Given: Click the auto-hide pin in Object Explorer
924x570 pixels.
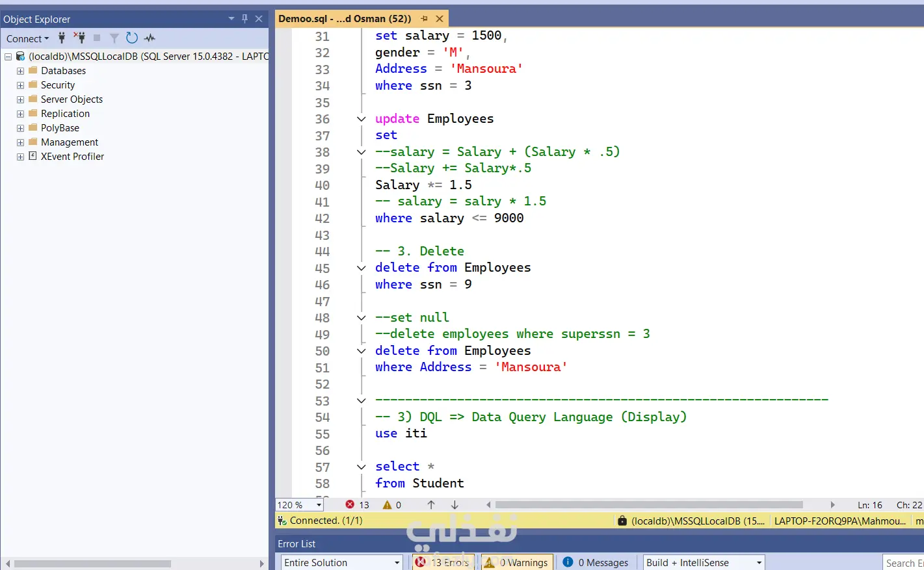Looking at the screenshot, I should click(x=244, y=19).
